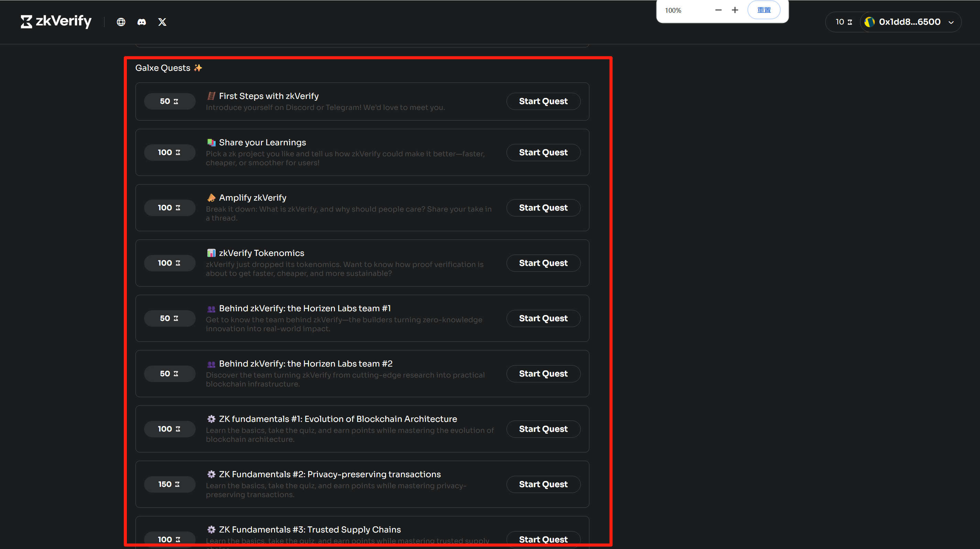This screenshot has height=549, width=980.
Task: Click 'mastering privacy-preserving transactions' description
Action: tap(336, 491)
